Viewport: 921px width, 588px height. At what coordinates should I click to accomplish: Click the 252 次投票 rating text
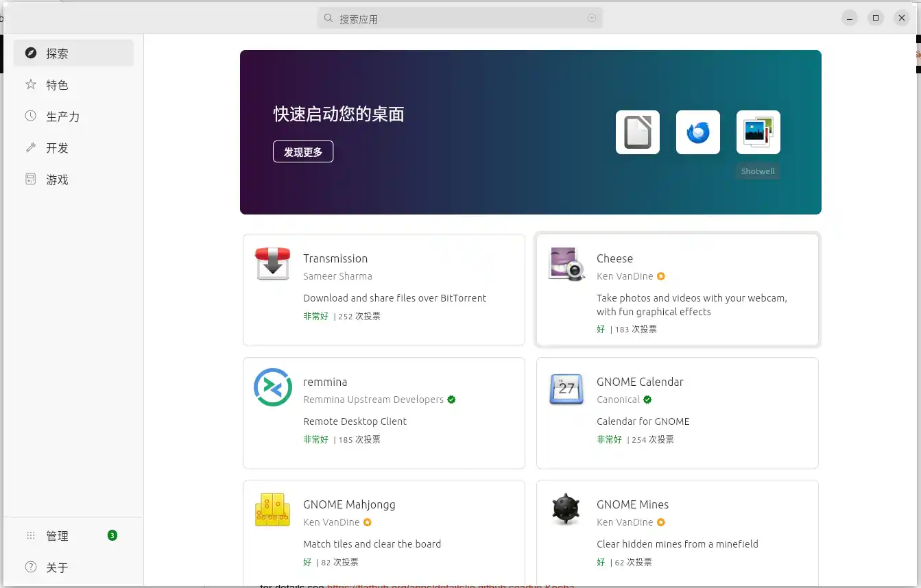coord(359,316)
